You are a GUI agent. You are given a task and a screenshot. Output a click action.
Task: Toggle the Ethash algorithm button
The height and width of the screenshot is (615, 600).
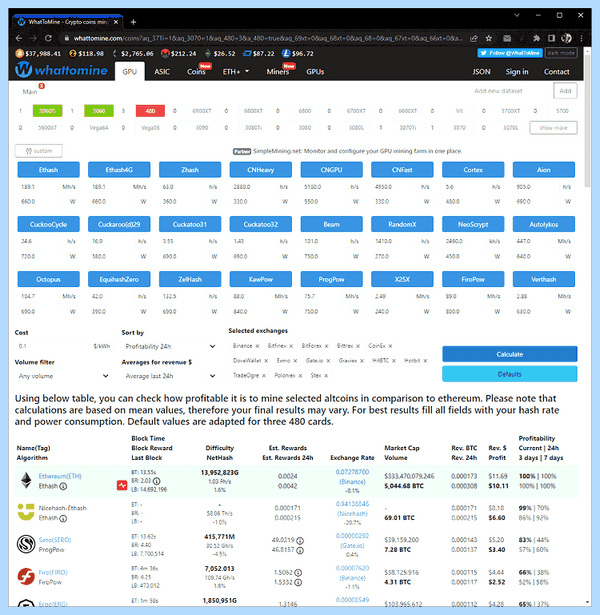48,170
